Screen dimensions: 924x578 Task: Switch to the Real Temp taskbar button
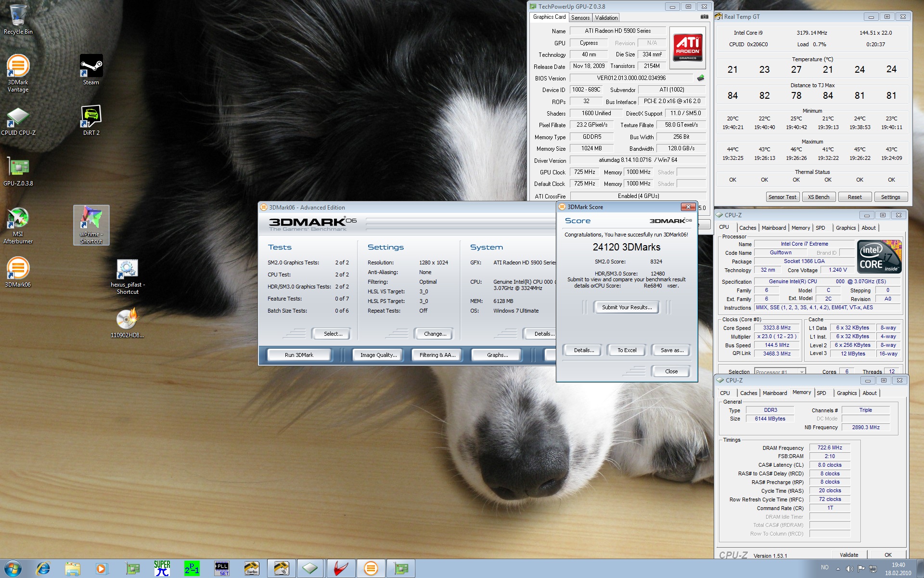pos(281,569)
